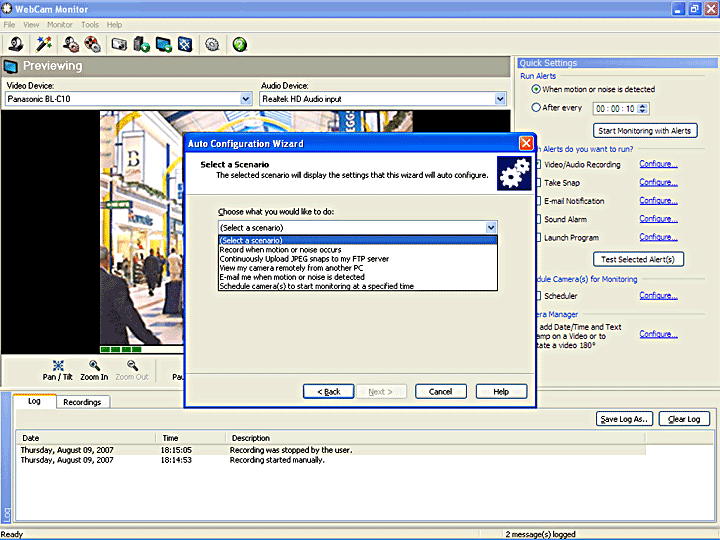Toggle the Scheduler checkbox
This screenshot has width=720, height=540.
pyautogui.click(x=538, y=296)
